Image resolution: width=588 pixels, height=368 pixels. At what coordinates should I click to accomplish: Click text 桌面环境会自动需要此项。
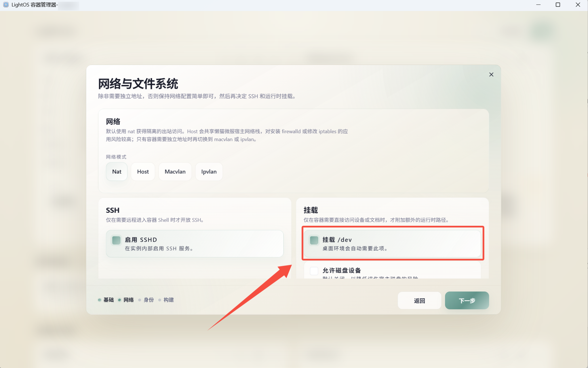coord(355,248)
